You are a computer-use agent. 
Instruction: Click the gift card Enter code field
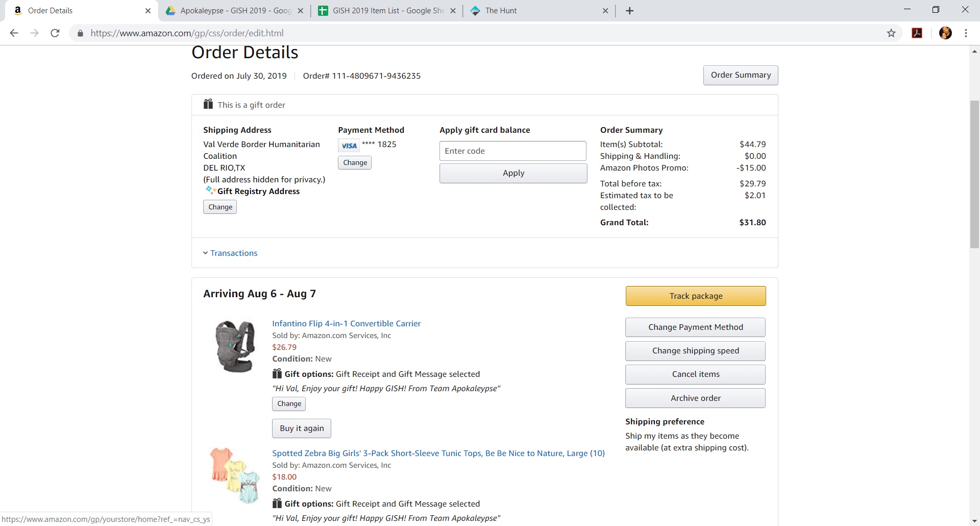click(x=512, y=151)
